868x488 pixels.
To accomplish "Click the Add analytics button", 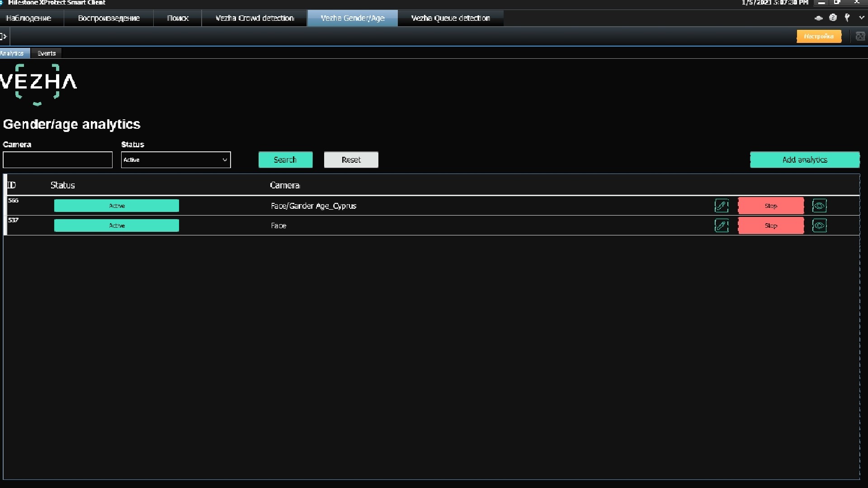I will click(805, 160).
